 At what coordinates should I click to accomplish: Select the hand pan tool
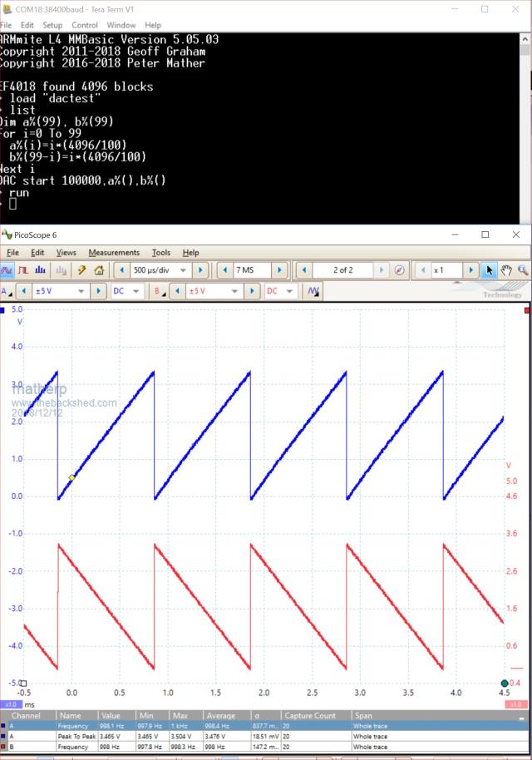[x=506, y=270]
